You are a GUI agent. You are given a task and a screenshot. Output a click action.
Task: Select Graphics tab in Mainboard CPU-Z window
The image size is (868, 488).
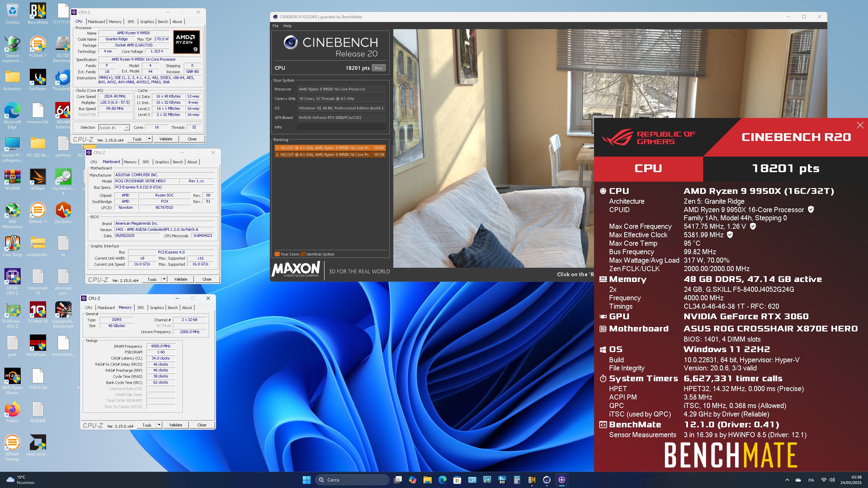(162, 162)
